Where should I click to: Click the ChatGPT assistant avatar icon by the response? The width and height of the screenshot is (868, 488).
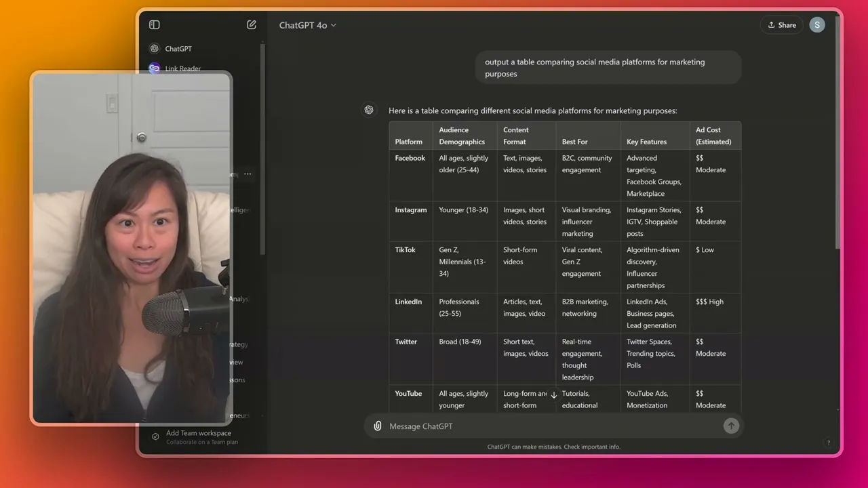click(369, 110)
